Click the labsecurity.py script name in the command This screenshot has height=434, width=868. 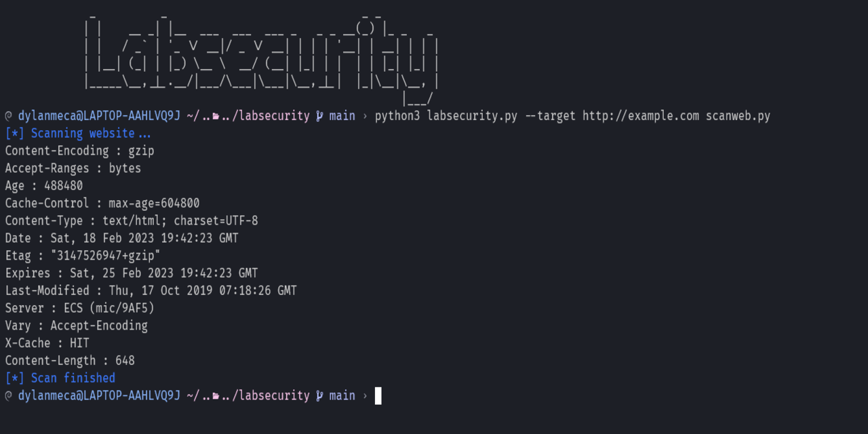[472, 116]
